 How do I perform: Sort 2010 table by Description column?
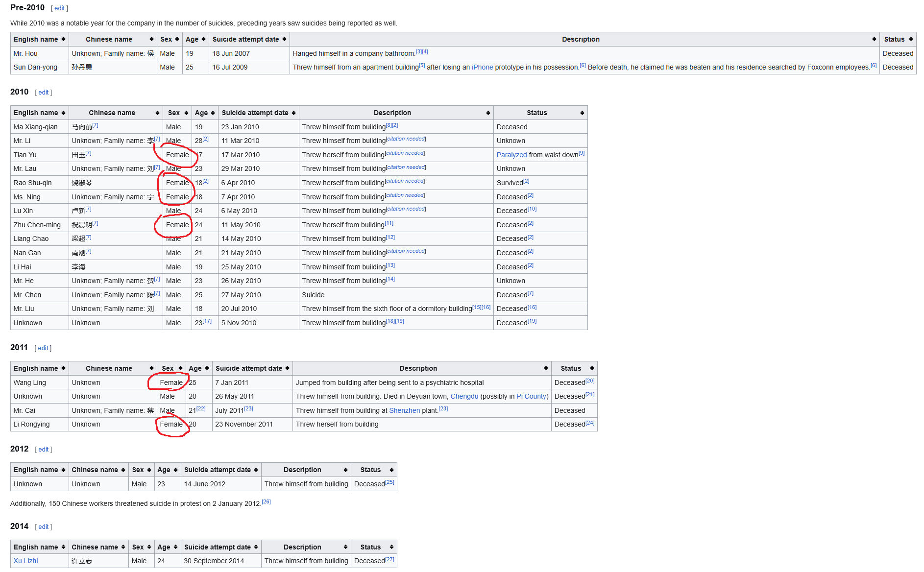pyautogui.click(x=396, y=113)
